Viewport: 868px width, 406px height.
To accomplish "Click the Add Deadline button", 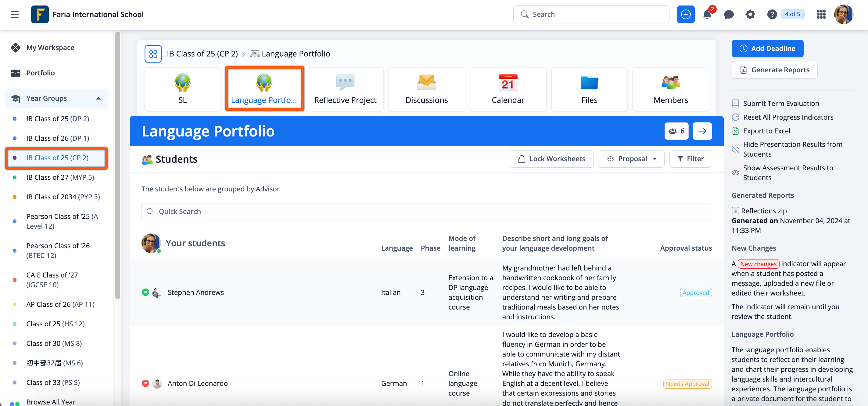I will click(767, 49).
